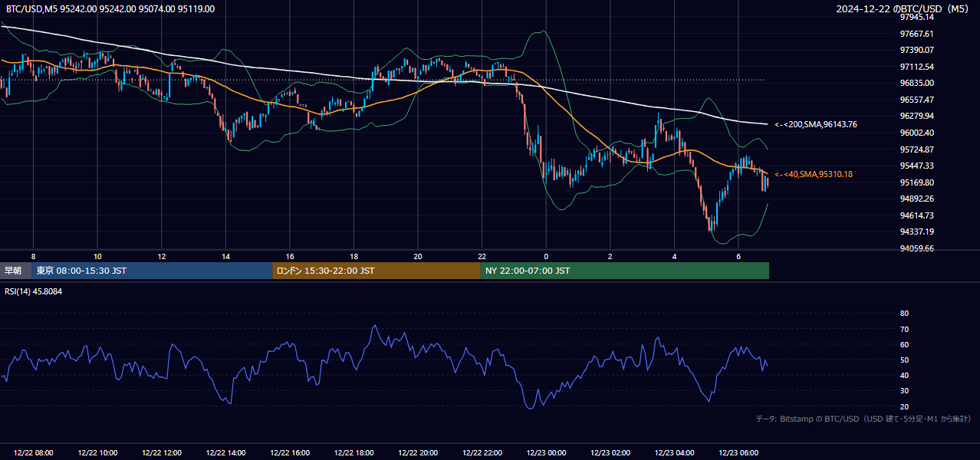Click the Bitstamp data source note
This screenshot has width=980, height=460.
[864, 419]
